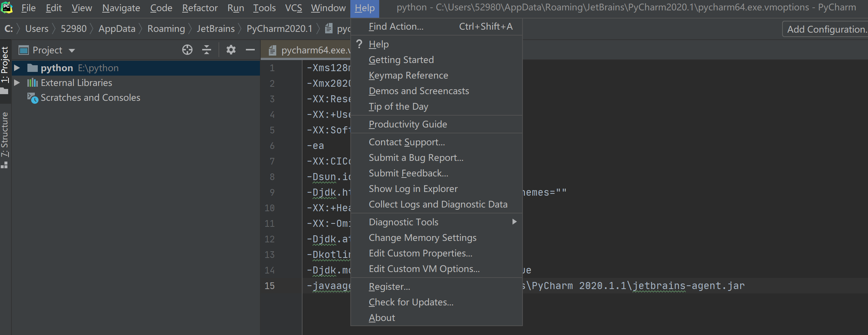The image size is (868, 335).
Task: Hide the Project panel with minus icon
Action: point(250,50)
